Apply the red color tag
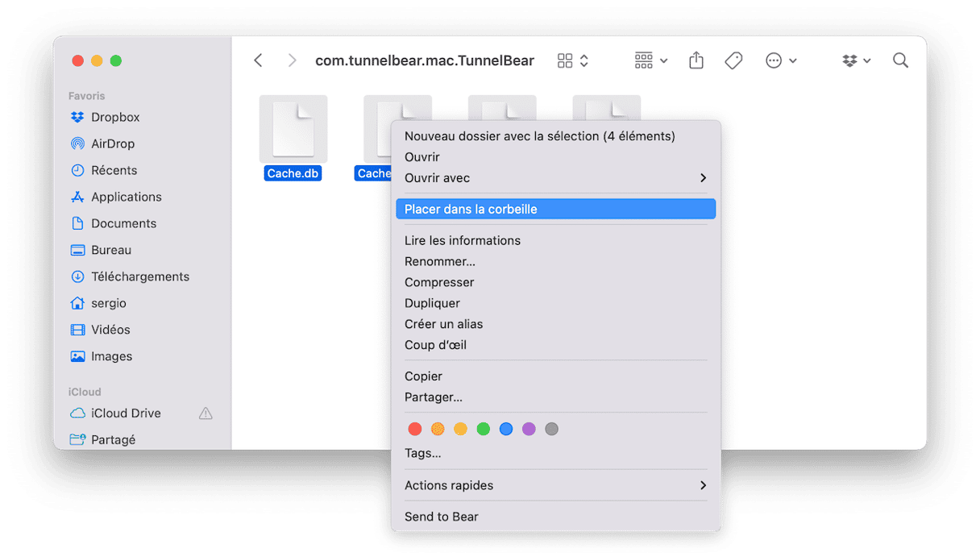Screen dimensions: 980x557 [x=415, y=429]
